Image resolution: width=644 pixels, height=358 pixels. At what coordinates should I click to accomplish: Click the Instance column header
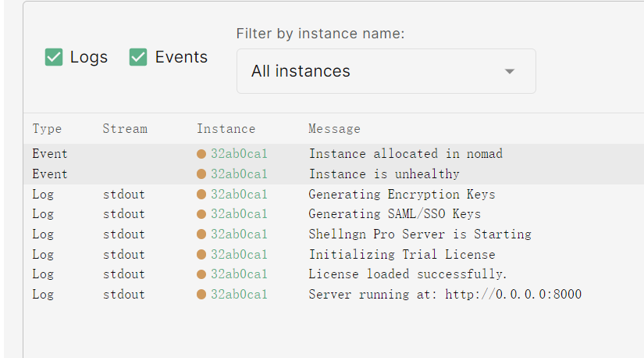tap(226, 129)
